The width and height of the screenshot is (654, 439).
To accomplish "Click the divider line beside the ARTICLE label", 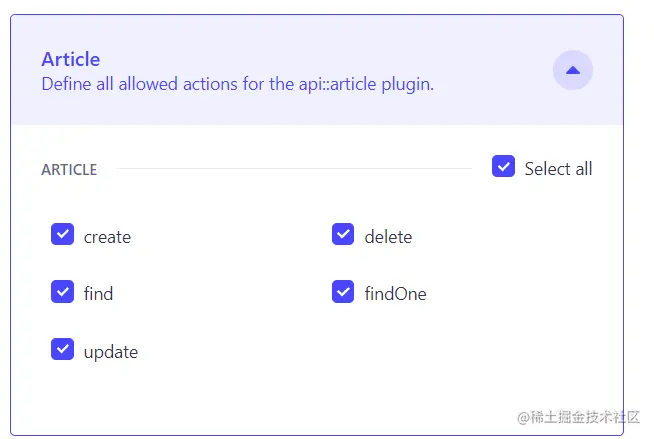I will (295, 169).
